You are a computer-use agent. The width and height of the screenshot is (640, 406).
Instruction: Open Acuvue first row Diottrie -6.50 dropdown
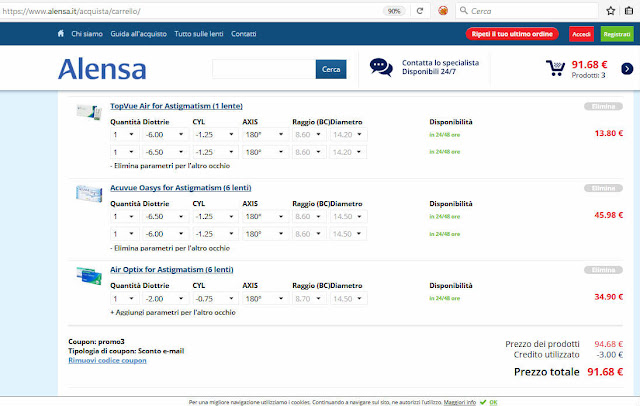[x=165, y=216]
